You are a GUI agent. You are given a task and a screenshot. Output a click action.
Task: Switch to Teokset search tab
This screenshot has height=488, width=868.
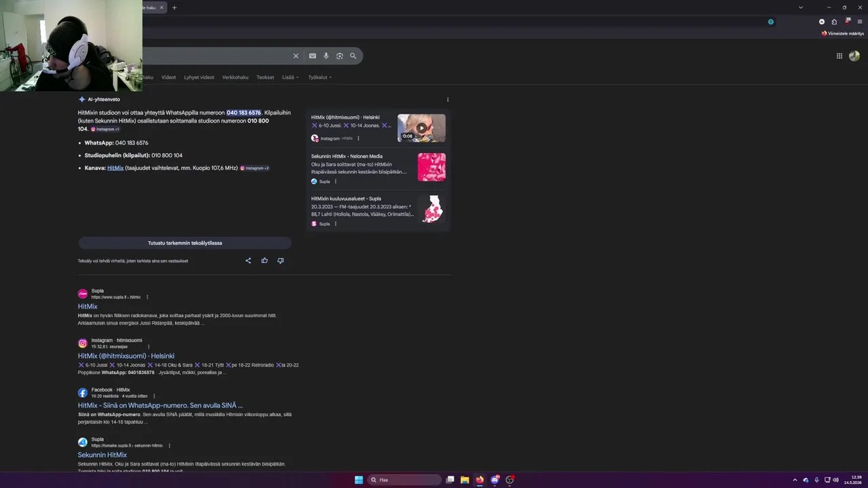pos(265,77)
